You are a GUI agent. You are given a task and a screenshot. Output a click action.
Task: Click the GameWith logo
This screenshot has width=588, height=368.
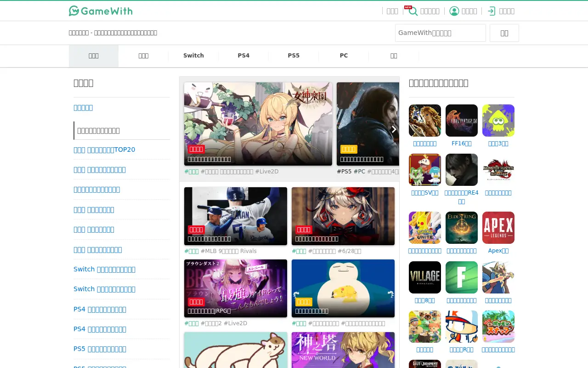tap(101, 11)
